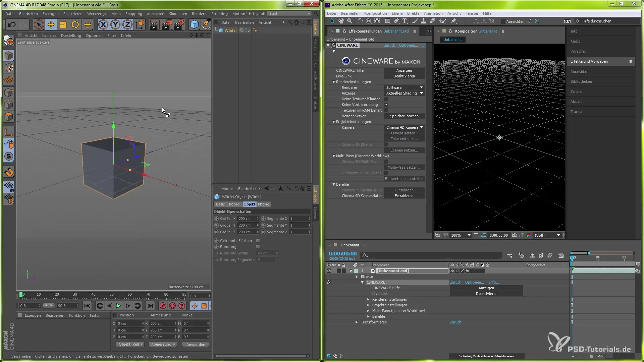Open the Cube primitive icon in Cinema 4D
Viewport: 644px width, 362px height.
(x=194, y=24)
